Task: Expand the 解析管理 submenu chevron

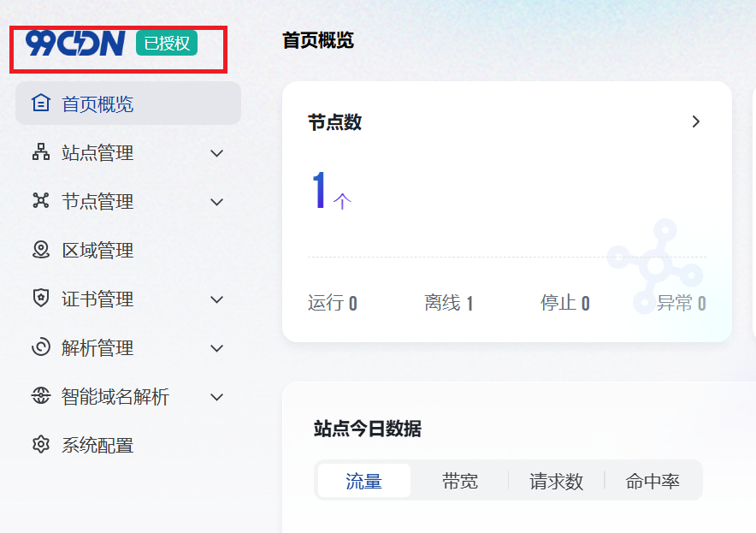Action: (x=217, y=348)
